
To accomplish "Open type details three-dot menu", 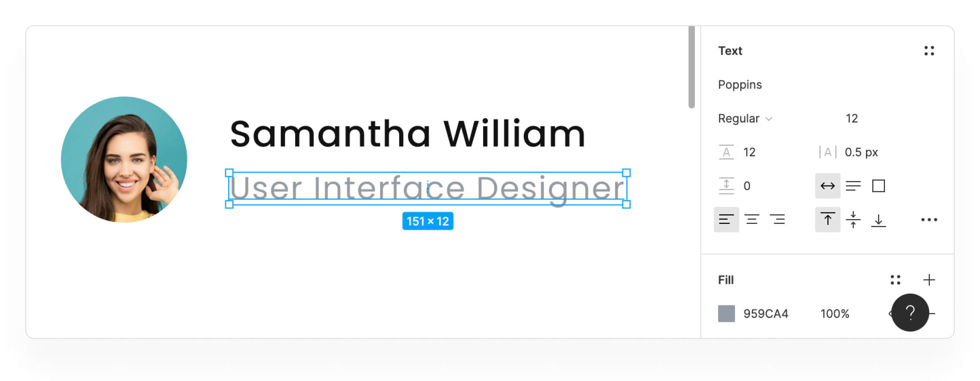I will [x=929, y=220].
